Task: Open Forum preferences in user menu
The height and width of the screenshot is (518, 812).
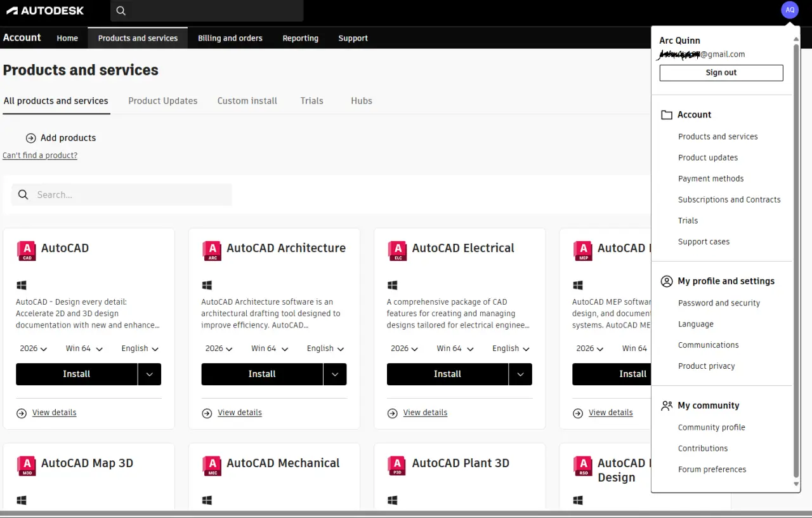Action: (712, 470)
